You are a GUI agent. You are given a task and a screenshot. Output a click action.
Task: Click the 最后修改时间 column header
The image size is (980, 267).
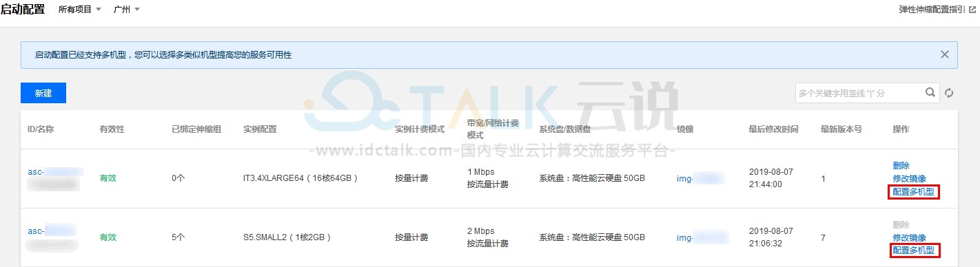click(774, 129)
